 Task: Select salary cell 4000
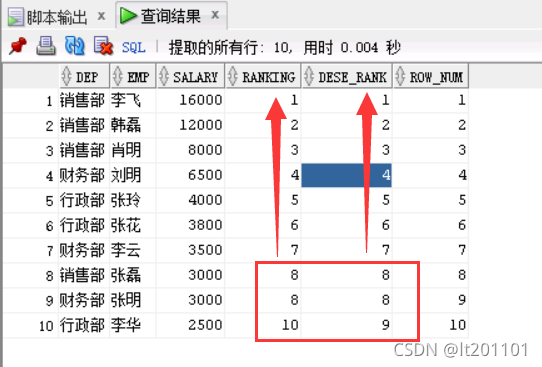pos(191,200)
